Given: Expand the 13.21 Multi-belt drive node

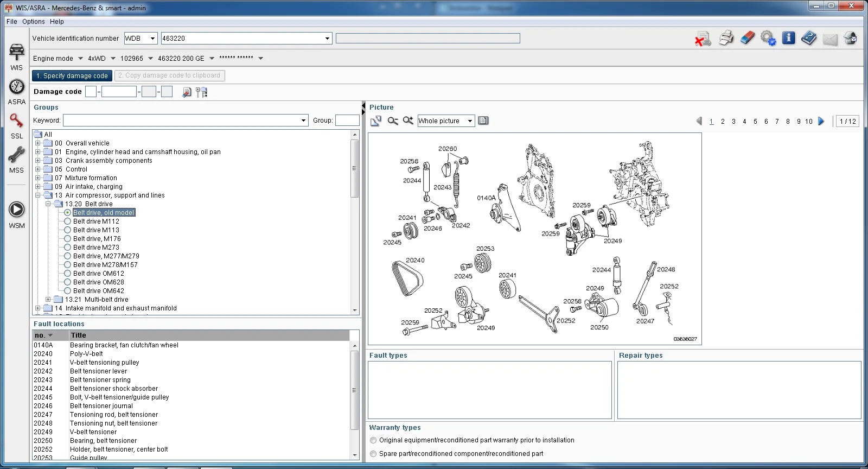Looking at the screenshot, I should click(48, 300).
